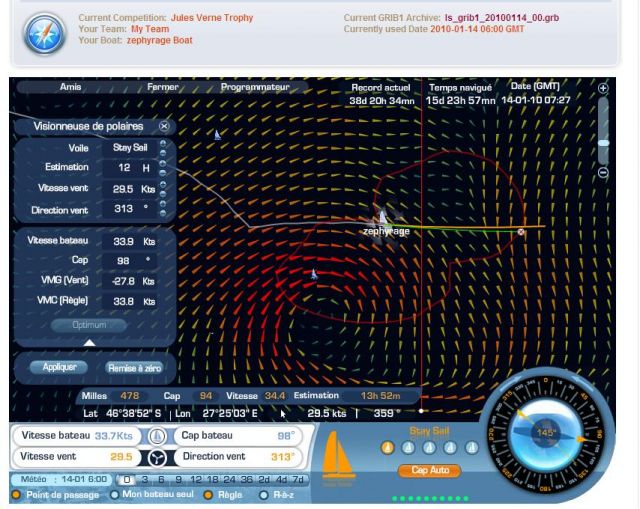
Task: Select the second sail icon
Action: click(x=409, y=448)
